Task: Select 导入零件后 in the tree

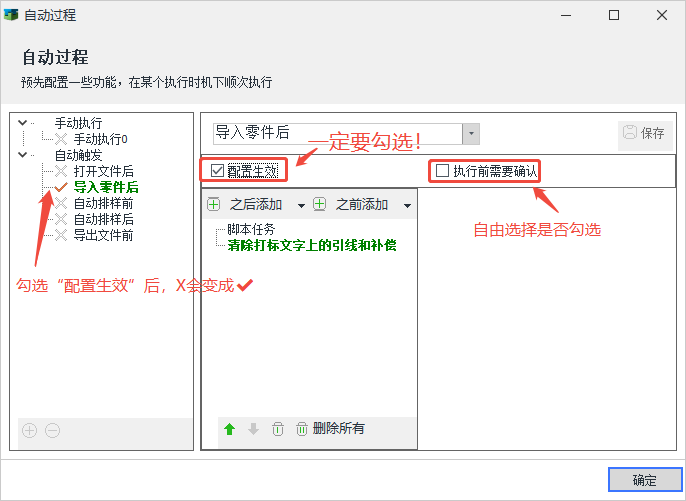Action: pos(106,187)
